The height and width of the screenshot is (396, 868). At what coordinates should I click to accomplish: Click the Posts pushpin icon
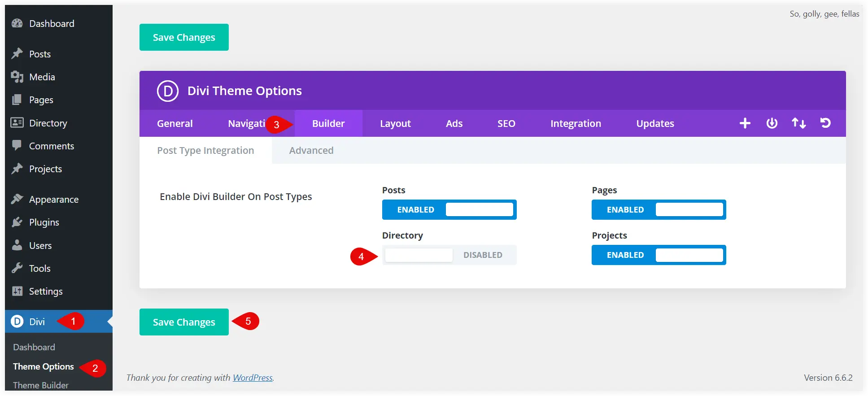point(17,54)
